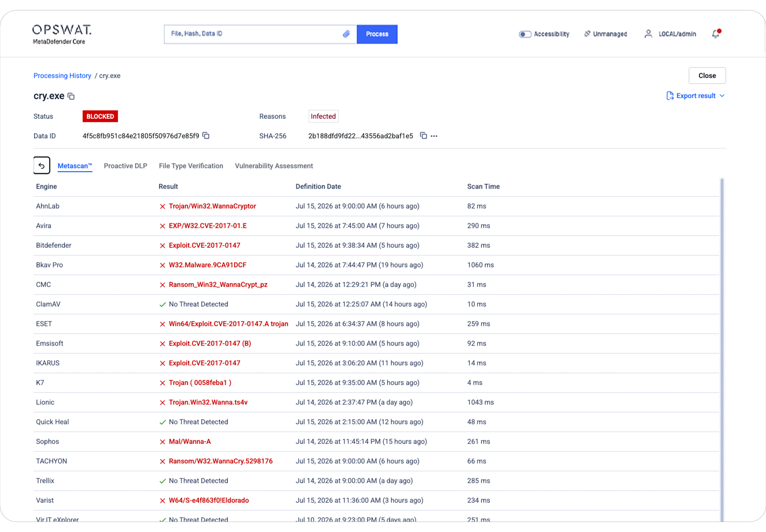Switch to the Proactive DLP tab
The width and height of the screenshot is (766, 532).
126,166
